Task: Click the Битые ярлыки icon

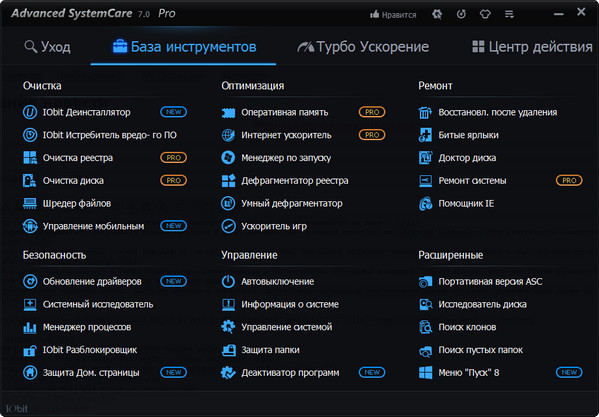Action: tap(425, 135)
